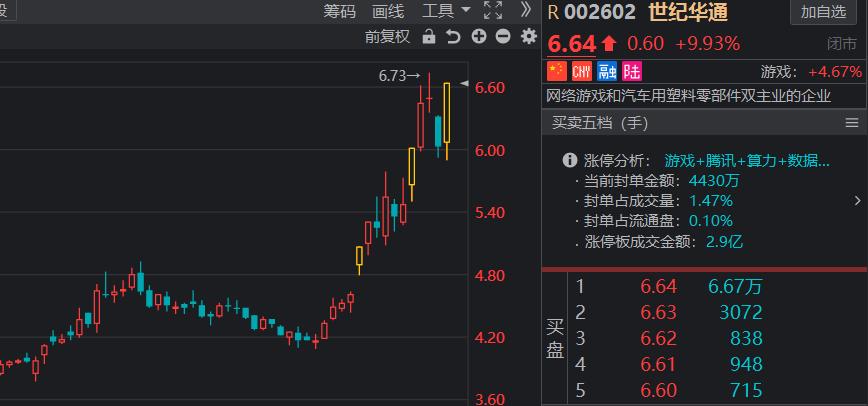Click the 6.73 high price marker

400,76
